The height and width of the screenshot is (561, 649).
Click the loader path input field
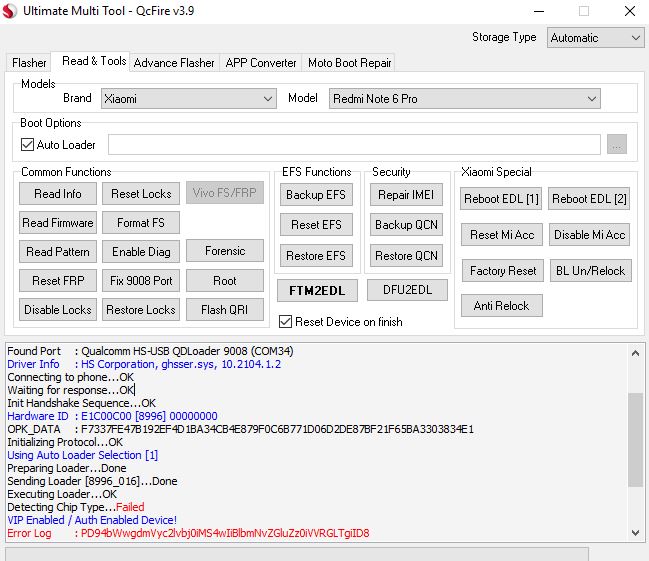click(x=354, y=144)
